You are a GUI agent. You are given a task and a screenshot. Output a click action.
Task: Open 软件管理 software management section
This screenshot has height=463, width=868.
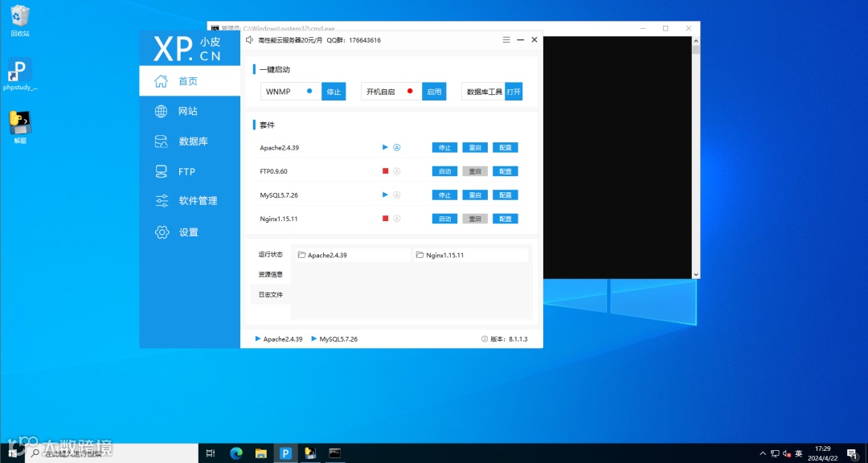(x=190, y=201)
